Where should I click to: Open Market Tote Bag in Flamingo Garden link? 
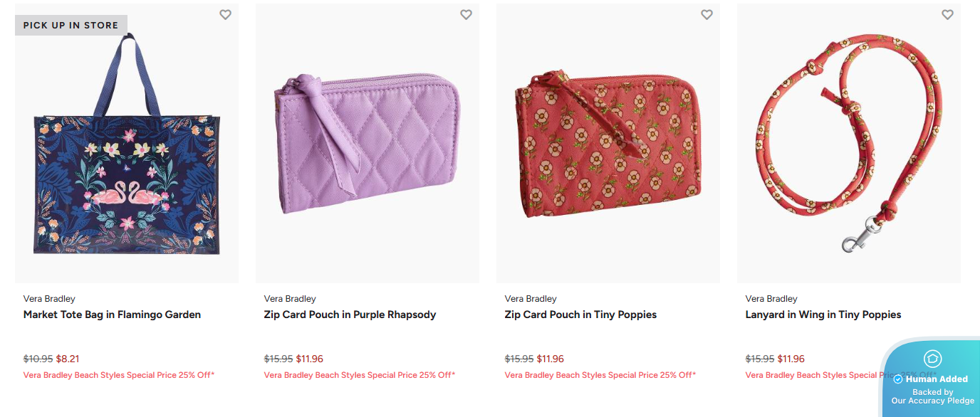click(112, 315)
